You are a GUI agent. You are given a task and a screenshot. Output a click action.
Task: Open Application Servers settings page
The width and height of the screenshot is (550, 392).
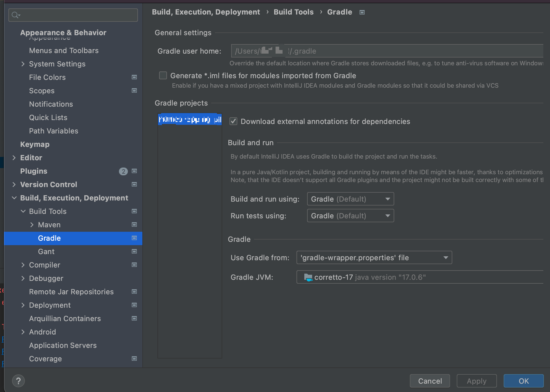63,345
